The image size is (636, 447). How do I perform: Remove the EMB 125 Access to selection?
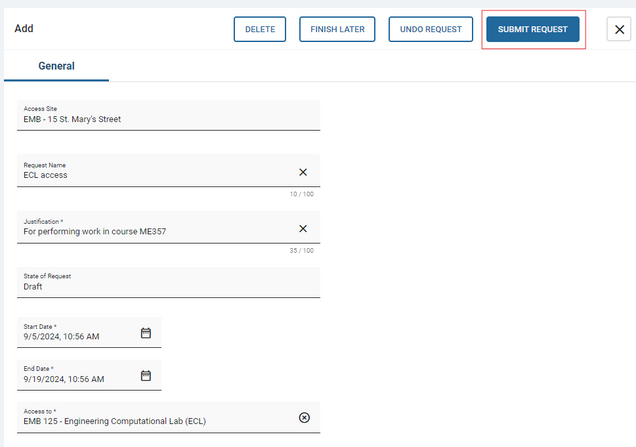point(304,418)
